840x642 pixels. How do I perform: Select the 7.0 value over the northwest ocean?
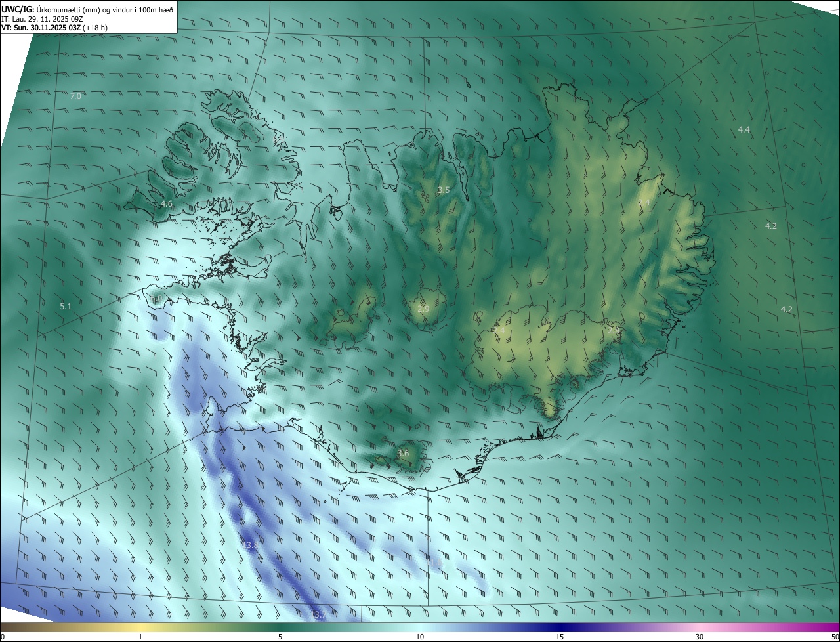point(75,96)
